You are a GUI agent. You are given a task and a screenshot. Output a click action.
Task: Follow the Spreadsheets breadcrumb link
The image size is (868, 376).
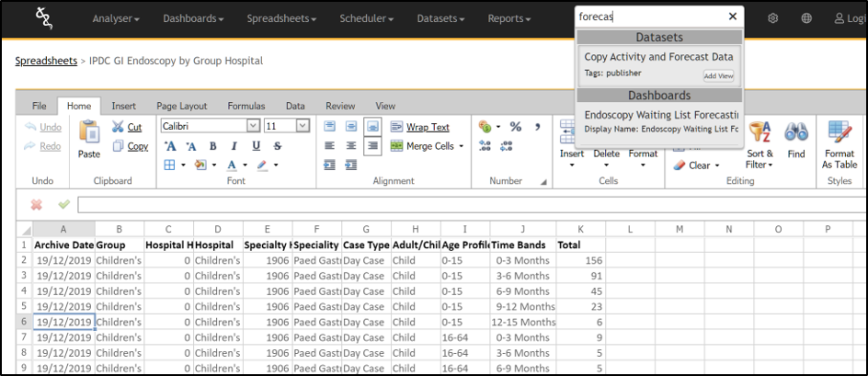[46, 61]
